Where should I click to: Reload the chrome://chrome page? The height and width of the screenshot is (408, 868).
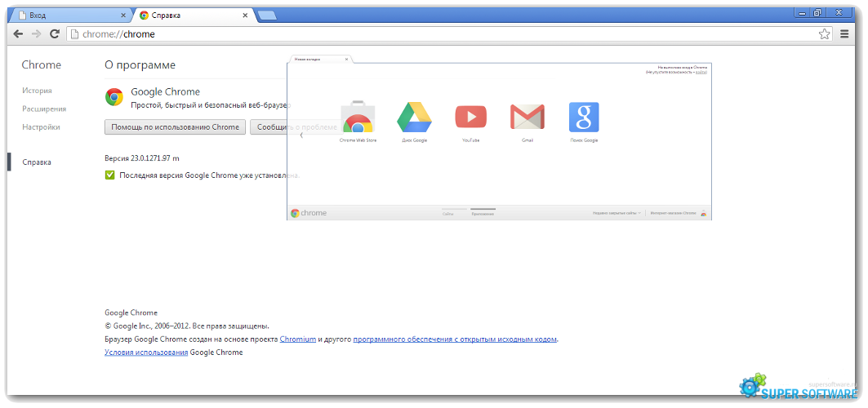(54, 33)
